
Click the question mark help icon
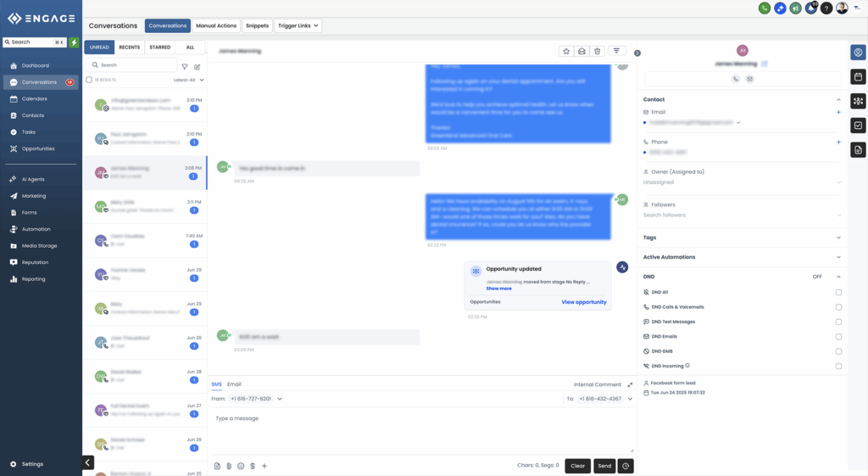[826, 8]
